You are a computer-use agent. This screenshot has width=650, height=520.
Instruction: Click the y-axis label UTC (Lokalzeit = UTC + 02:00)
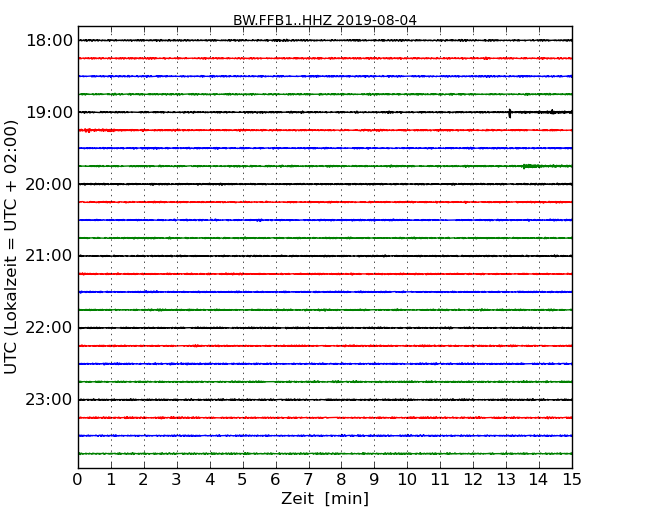tap(11, 247)
